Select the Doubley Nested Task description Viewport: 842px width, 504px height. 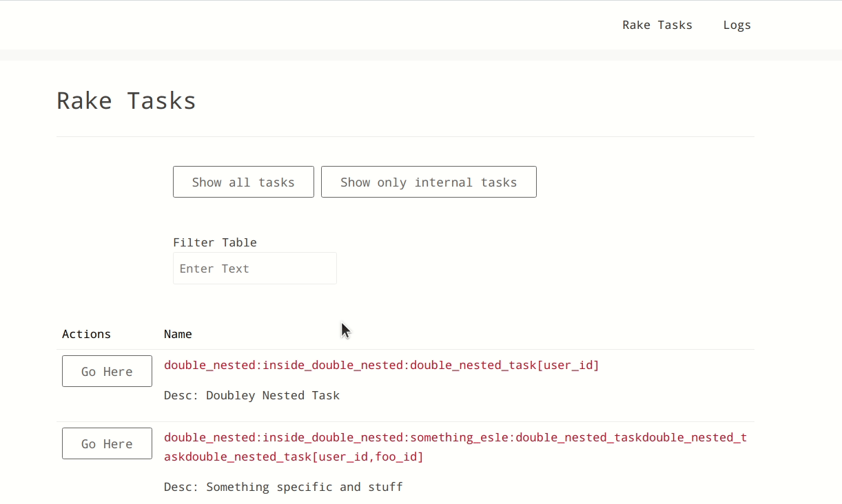[x=272, y=395]
